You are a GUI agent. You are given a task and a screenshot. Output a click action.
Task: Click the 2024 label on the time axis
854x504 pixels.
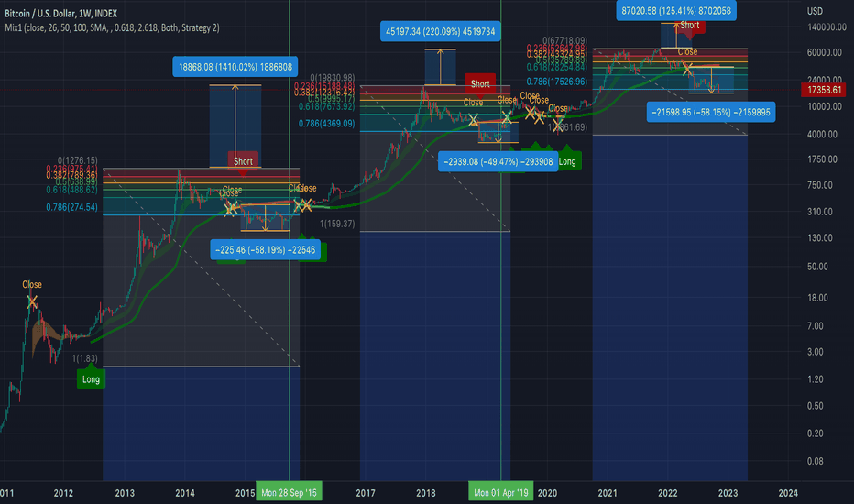coord(788,493)
